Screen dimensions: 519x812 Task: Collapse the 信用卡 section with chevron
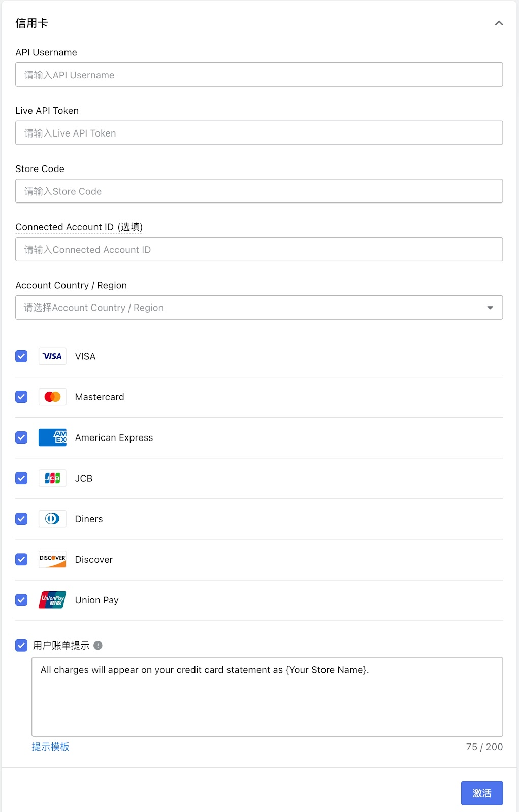coord(499,23)
